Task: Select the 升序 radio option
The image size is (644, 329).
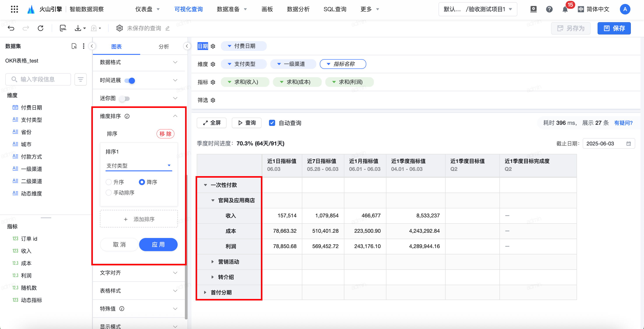Action: (x=108, y=182)
